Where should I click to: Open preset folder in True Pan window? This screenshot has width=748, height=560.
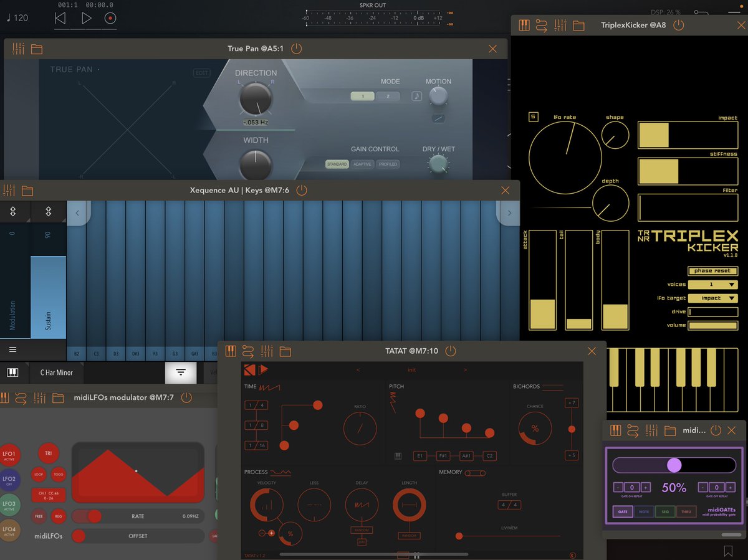pyautogui.click(x=37, y=49)
